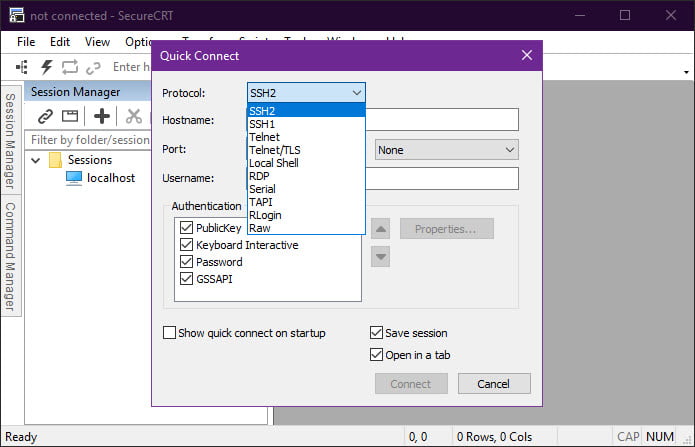Click the 0 Rows, 0 Cols status entry
The width and height of the screenshot is (695, 447).
(x=494, y=437)
